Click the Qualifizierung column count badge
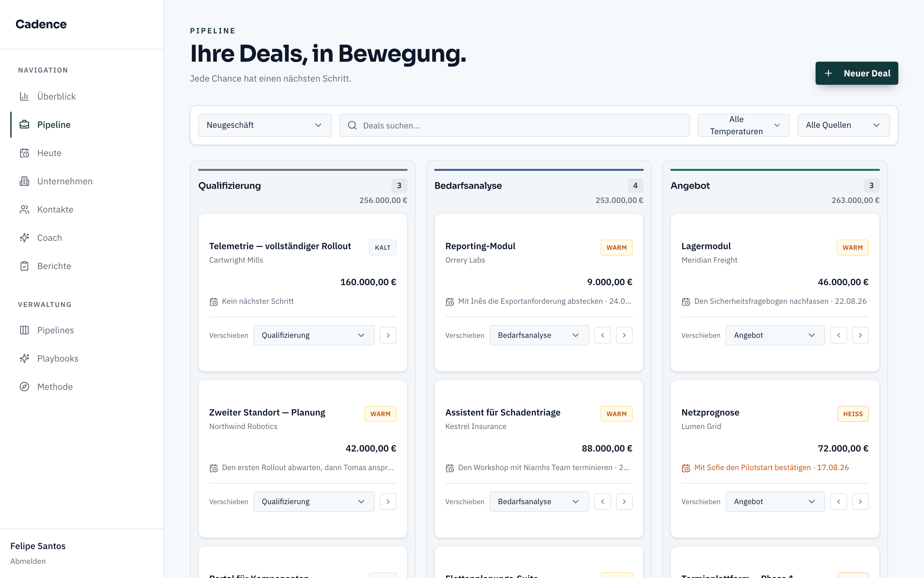The height and width of the screenshot is (578, 924). click(399, 185)
